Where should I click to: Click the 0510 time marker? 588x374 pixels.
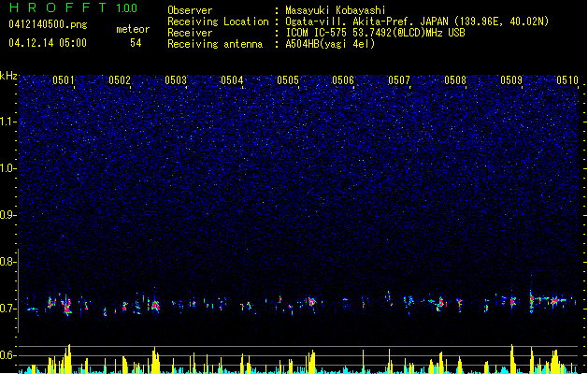567,80
